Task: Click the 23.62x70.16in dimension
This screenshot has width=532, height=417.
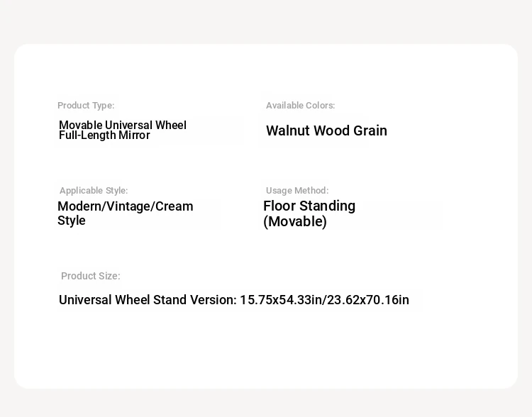Action: 367,300
